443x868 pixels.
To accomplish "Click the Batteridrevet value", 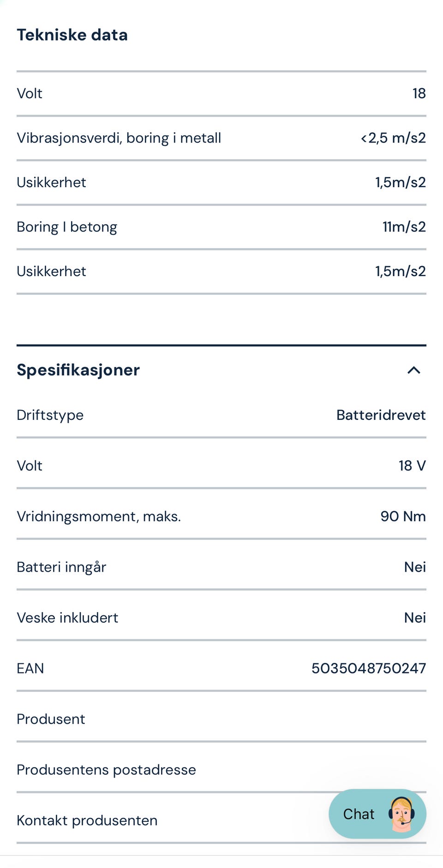I will [381, 415].
